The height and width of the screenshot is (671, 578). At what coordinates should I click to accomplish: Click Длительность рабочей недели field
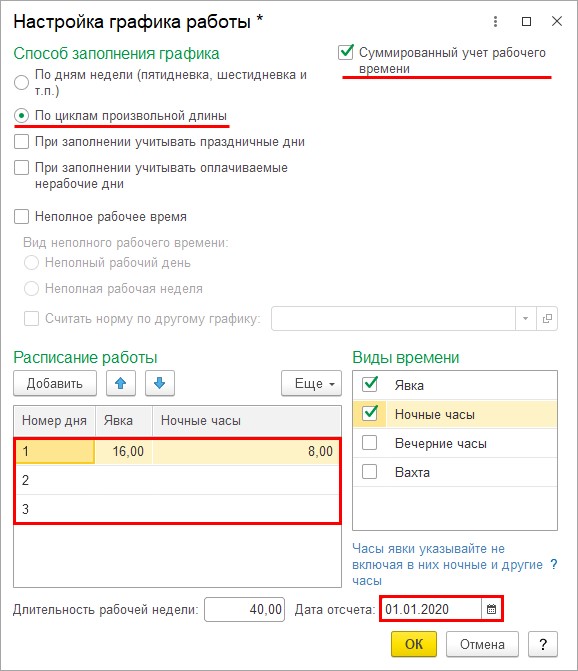tap(244, 609)
